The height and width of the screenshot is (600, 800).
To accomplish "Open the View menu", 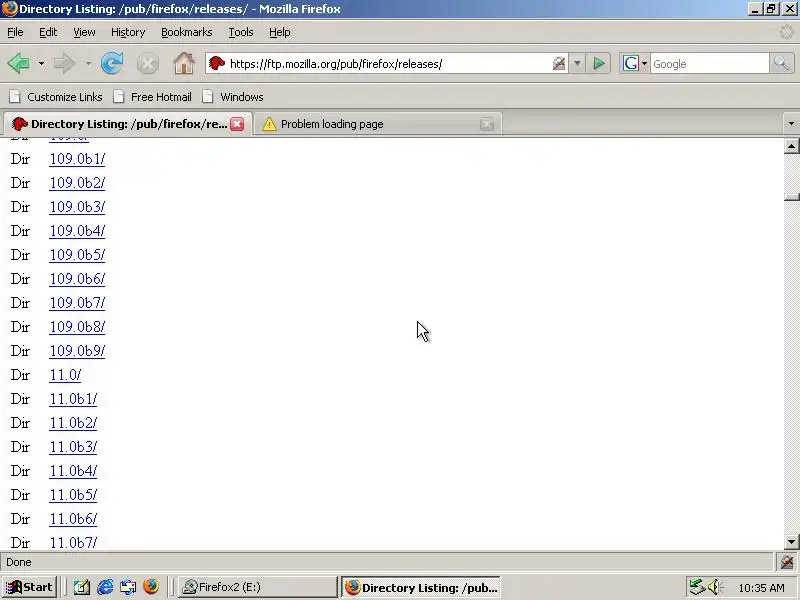I will coord(84,32).
